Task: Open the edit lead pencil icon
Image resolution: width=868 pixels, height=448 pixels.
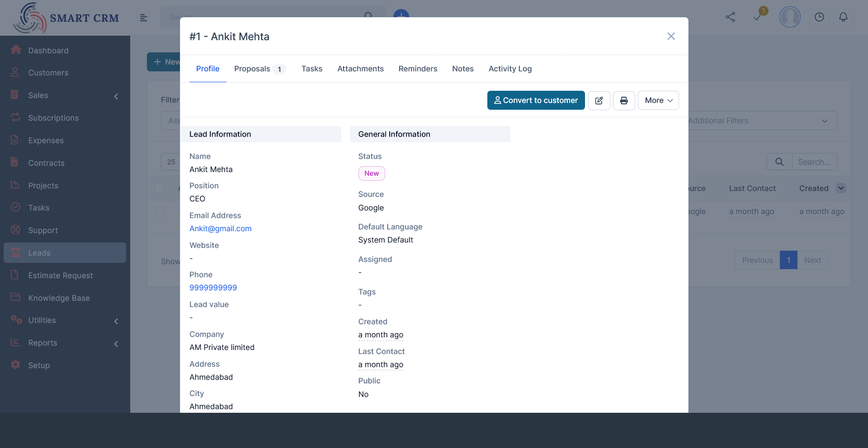Action: [x=599, y=100]
